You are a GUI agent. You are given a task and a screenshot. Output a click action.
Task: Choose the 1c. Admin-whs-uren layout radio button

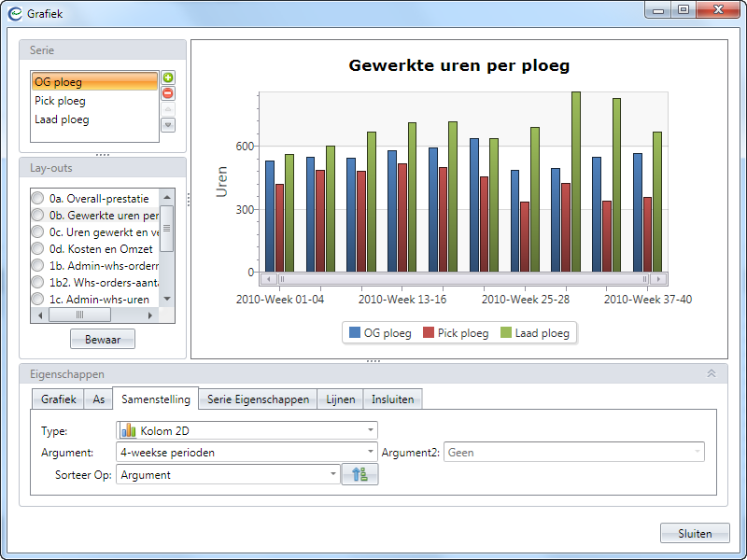(x=37, y=300)
